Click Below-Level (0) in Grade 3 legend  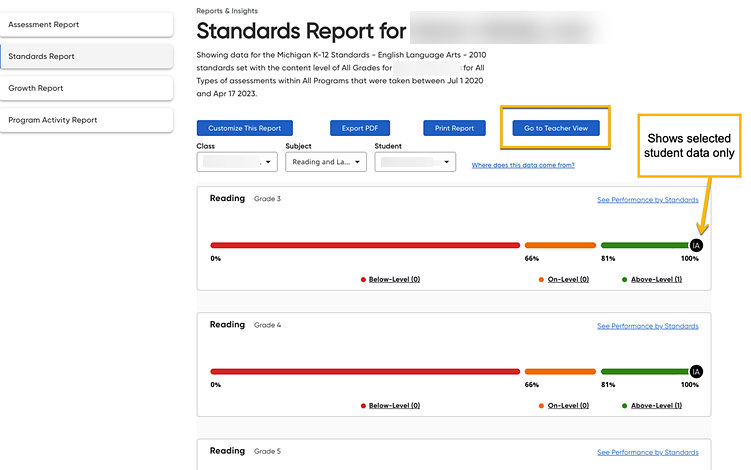click(394, 279)
